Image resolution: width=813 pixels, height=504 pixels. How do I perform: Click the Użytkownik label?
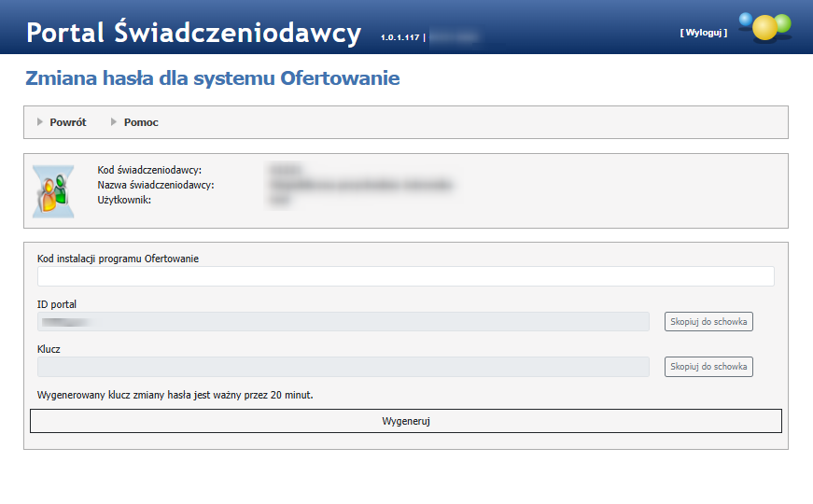tap(123, 200)
